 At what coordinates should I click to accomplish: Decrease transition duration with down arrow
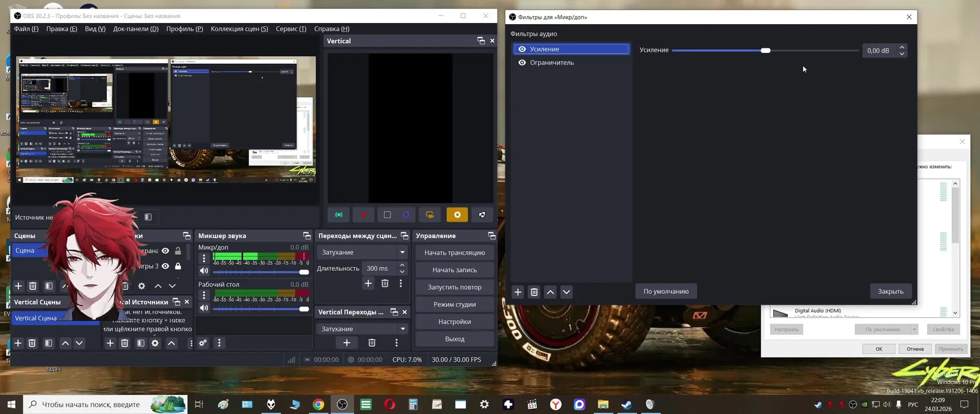click(402, 271)
